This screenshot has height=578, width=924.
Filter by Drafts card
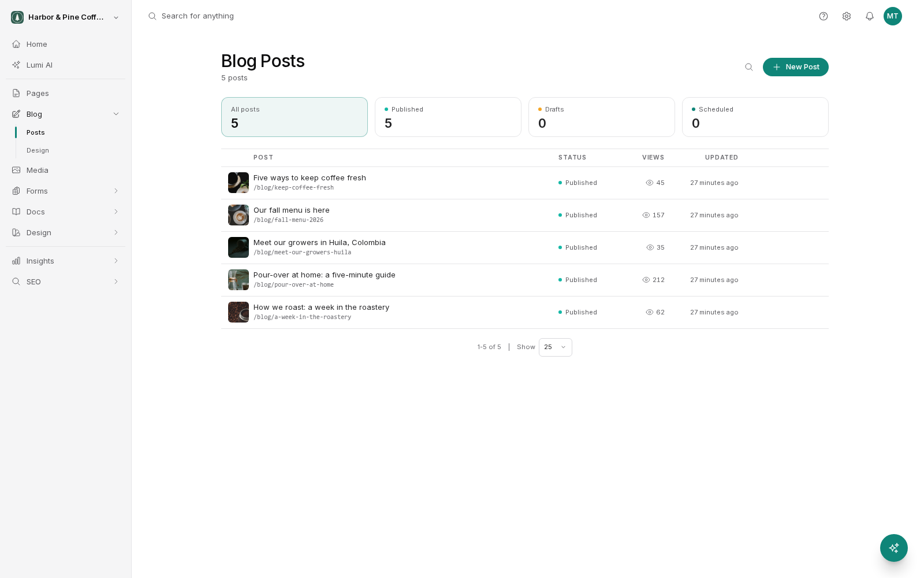pos(602,117)
